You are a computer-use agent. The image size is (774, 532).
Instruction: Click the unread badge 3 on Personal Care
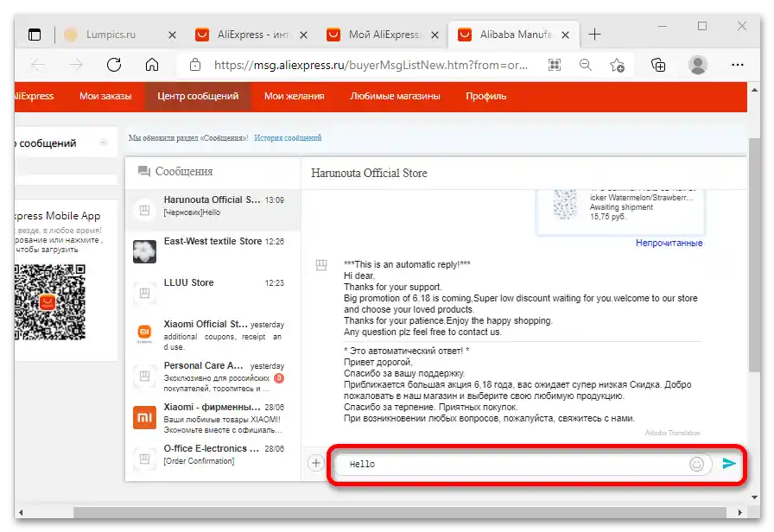(279, 378)
